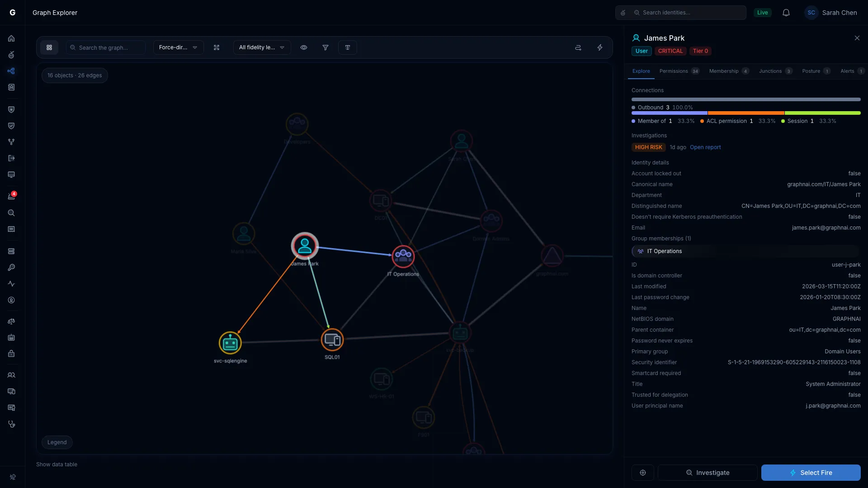Open the stethoscope health sidebar icon
This screenshot has height=488, width=868.
pyautogui.click(x=11, y=424)
